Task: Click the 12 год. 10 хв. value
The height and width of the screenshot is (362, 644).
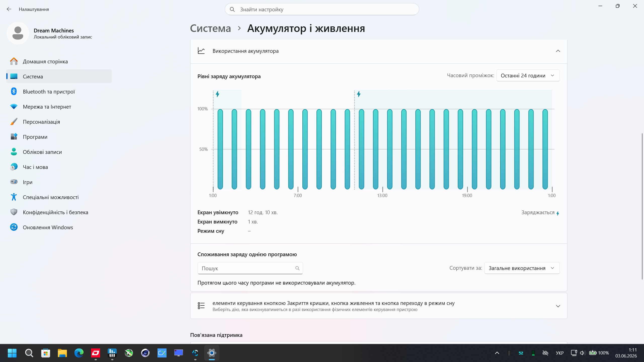Action: pyautogui.click(x=263, y=212)
